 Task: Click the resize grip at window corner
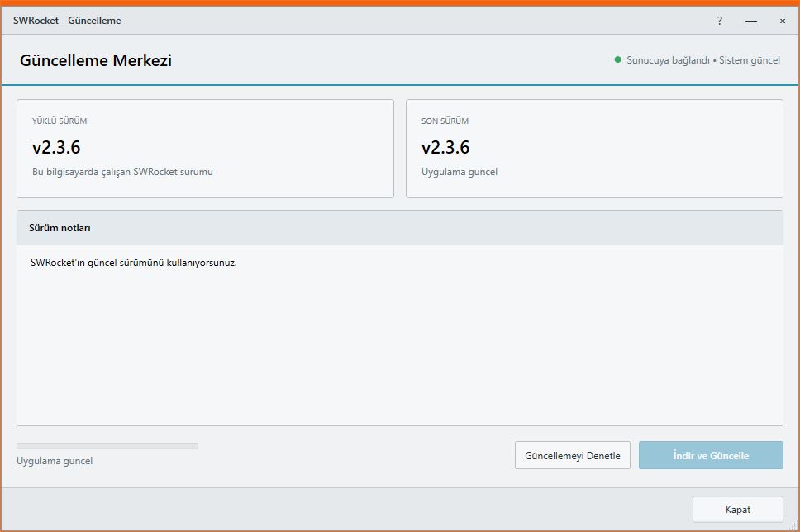(x=794, y=526)
